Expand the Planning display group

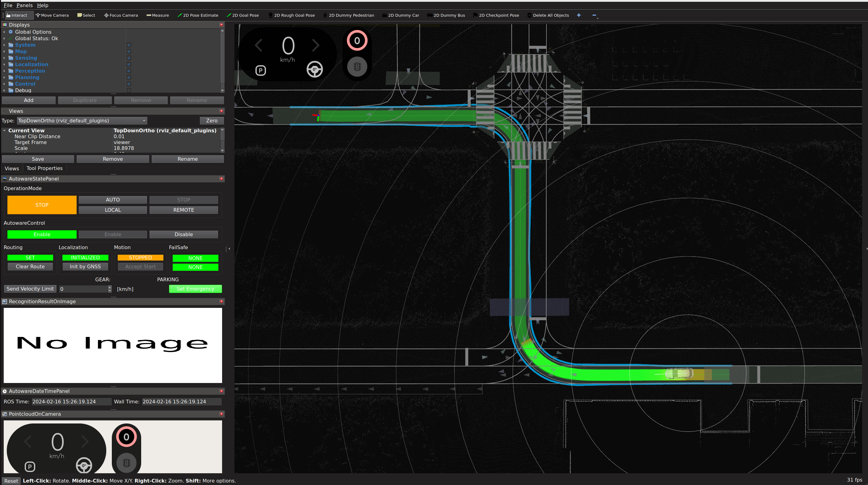click(4, 77)
